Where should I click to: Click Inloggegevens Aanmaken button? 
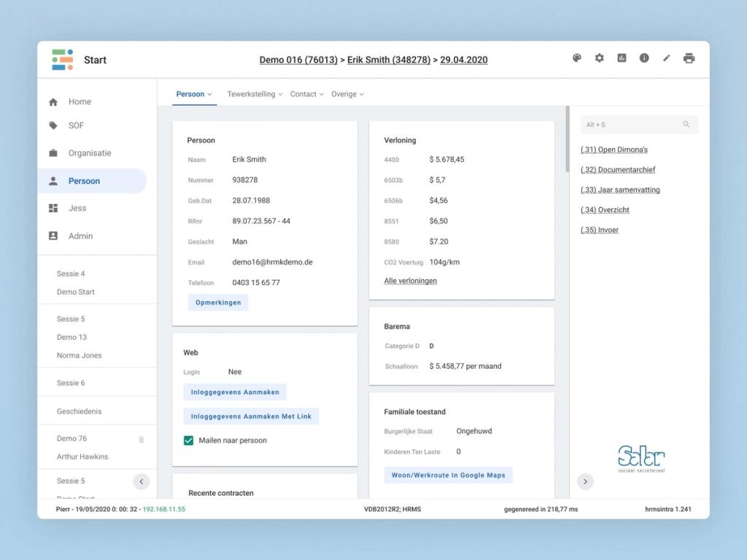[x=235, y=392]
